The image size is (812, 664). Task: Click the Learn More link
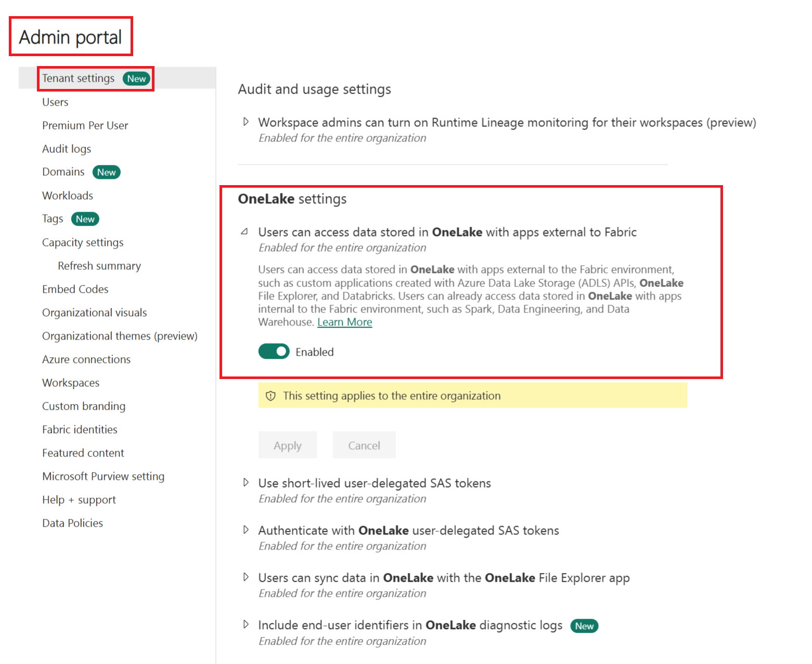(345, 322)
